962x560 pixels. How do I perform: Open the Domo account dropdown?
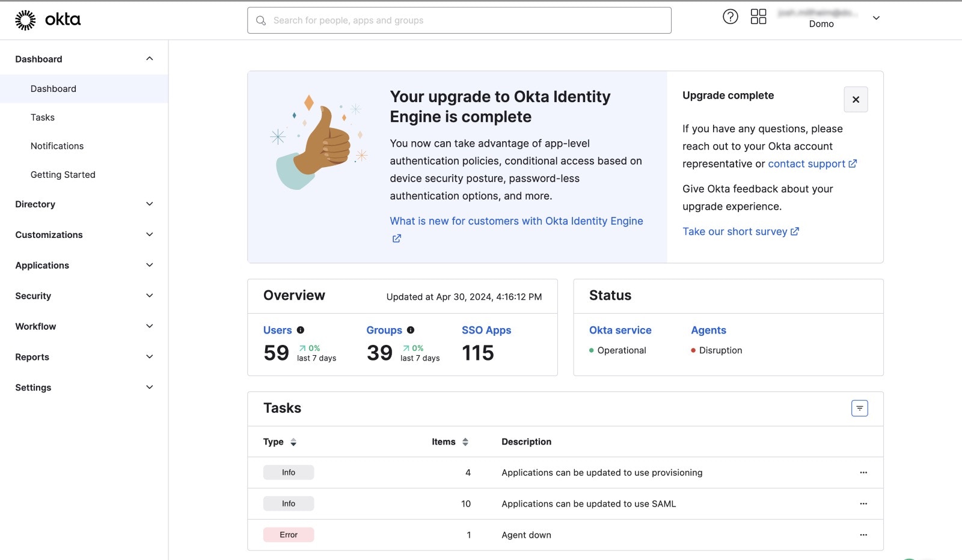point(876,18)
